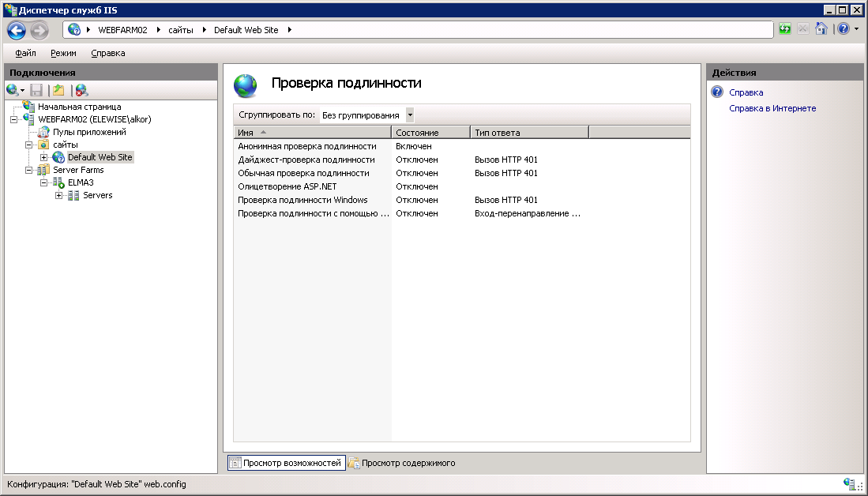Click the green refresh page icon
The width and height of the screenshot is (868, 496).
[785, 29]
